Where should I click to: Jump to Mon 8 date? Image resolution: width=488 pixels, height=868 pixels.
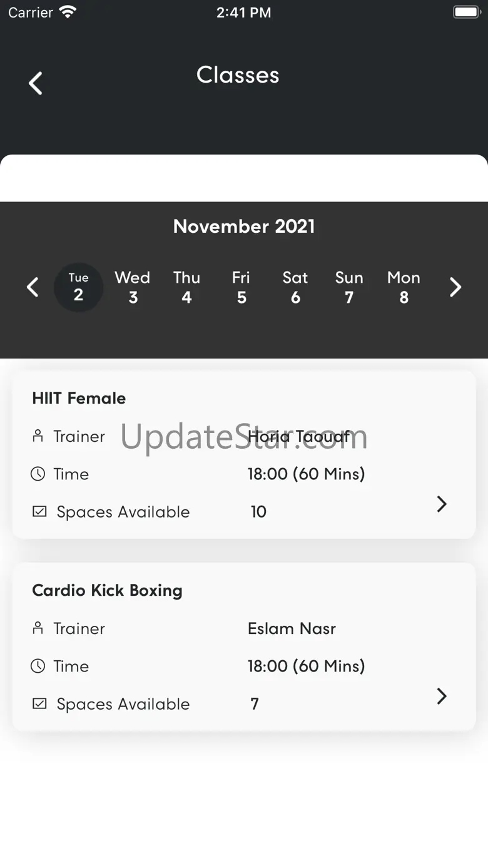click(x=404, y=287)
